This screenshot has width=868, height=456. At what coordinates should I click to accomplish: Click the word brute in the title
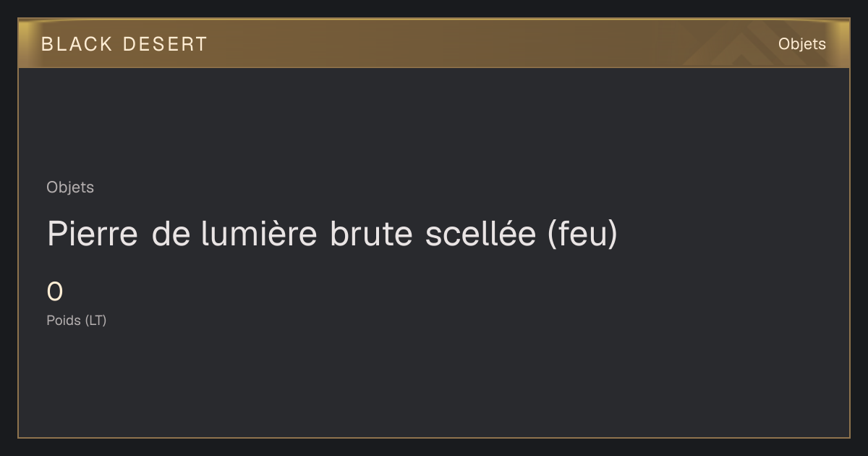372,234
